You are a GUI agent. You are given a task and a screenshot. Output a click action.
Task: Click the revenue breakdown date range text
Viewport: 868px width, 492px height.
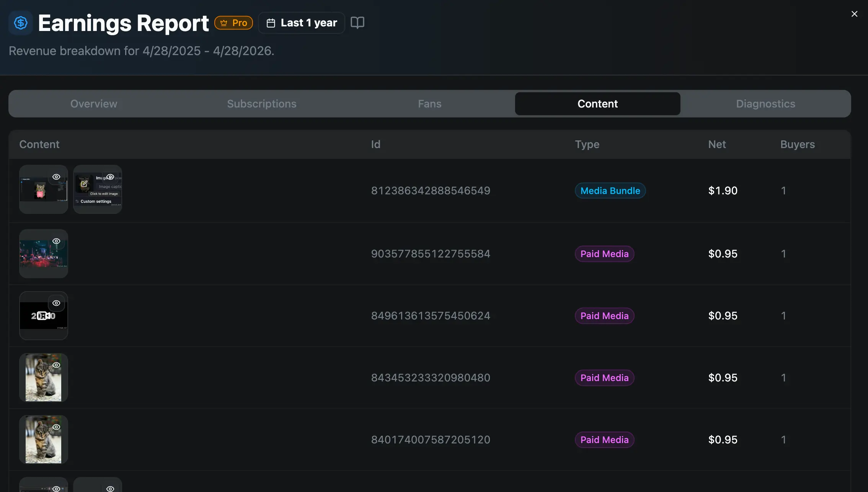(142, 51)
